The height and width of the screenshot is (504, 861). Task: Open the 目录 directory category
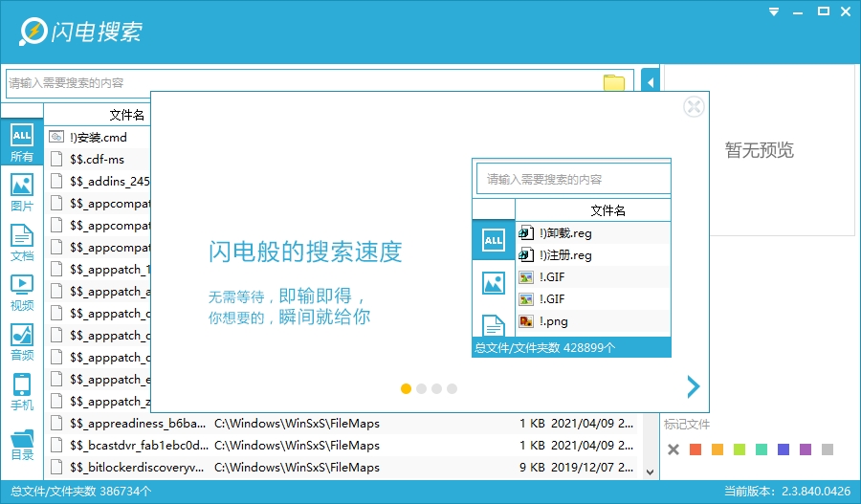coord(22,445)
